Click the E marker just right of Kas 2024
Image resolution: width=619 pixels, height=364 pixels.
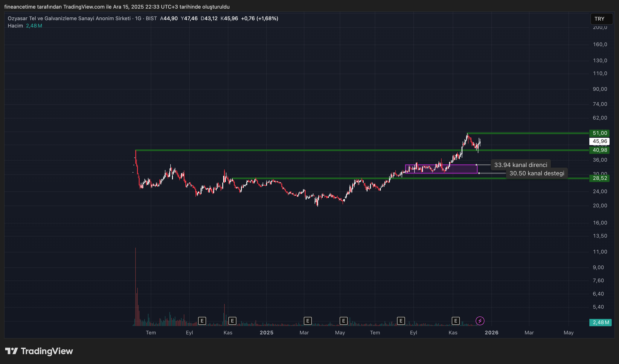pos(232,321)
